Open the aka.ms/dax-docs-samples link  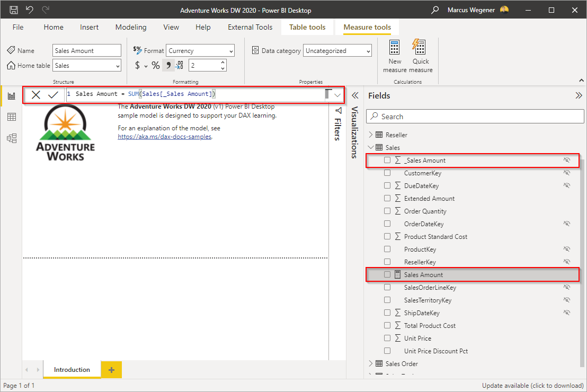(164, 137)
